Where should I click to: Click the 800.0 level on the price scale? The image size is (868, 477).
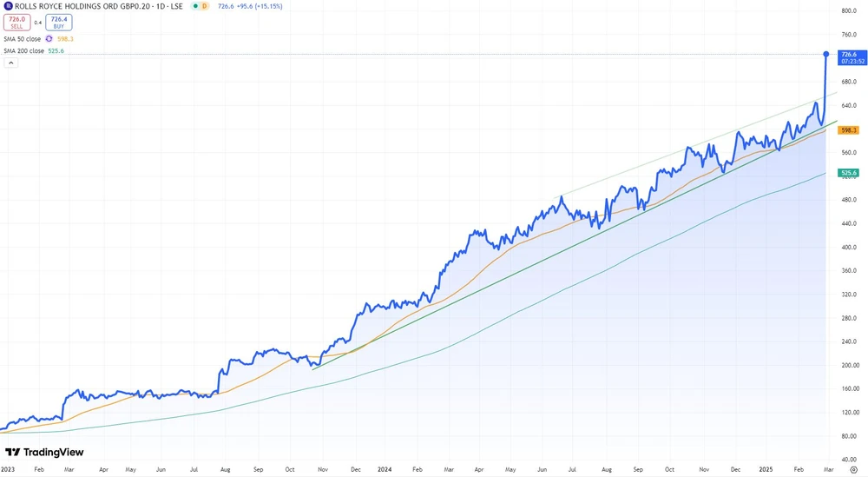[849, 11]
